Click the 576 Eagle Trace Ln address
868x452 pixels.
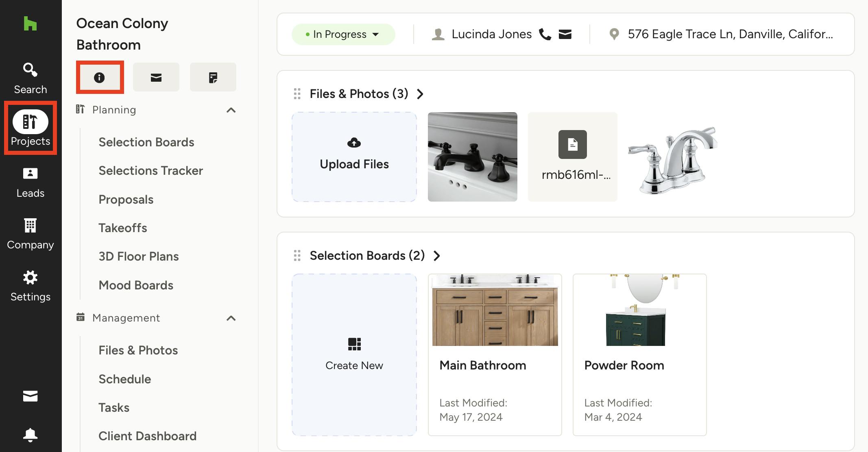click(731, 34)
